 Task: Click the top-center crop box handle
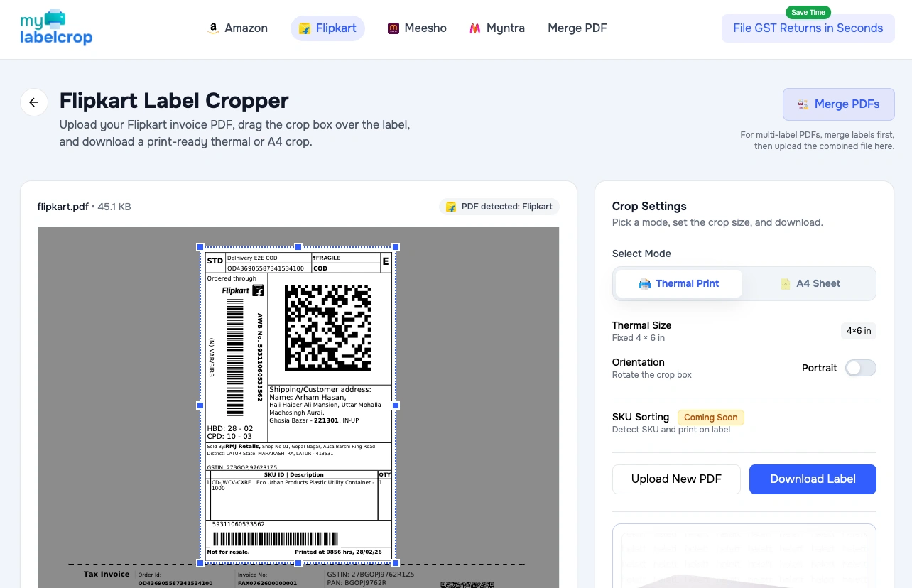pyautogui.click(x=298, y=247)
